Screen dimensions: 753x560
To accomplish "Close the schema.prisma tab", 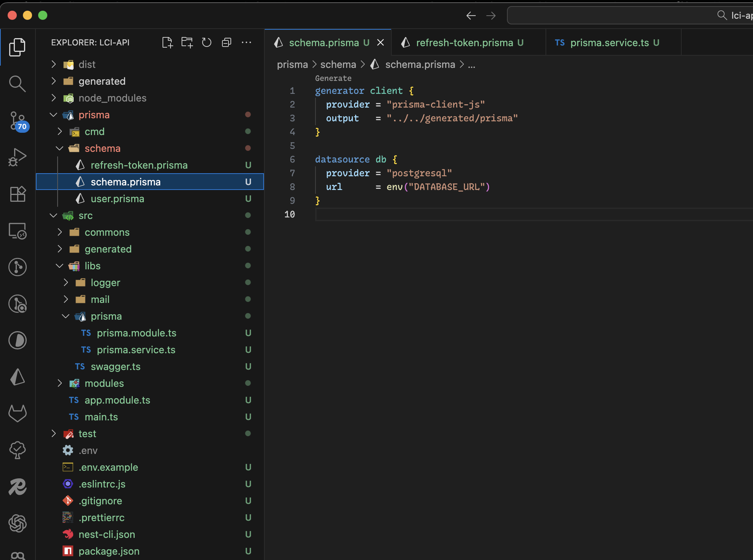I will pos(380,43).
